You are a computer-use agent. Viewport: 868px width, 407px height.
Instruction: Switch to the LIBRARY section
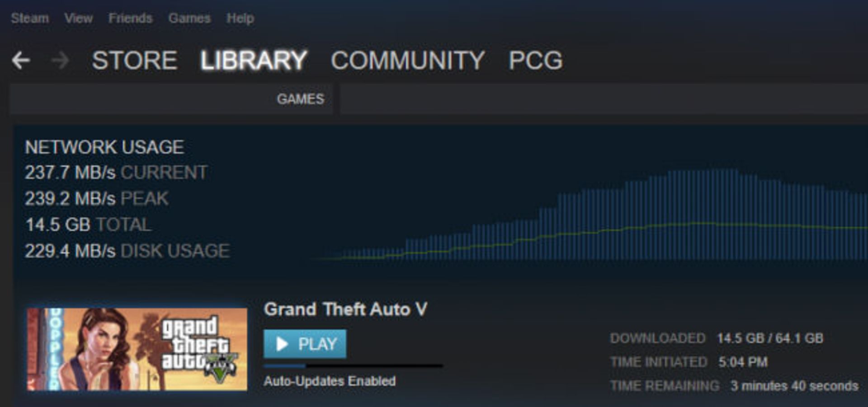pyautogui.click(x=254, y=60)
